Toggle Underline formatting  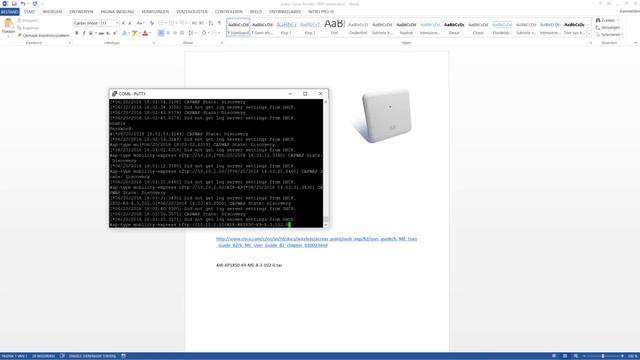point(91,33)
